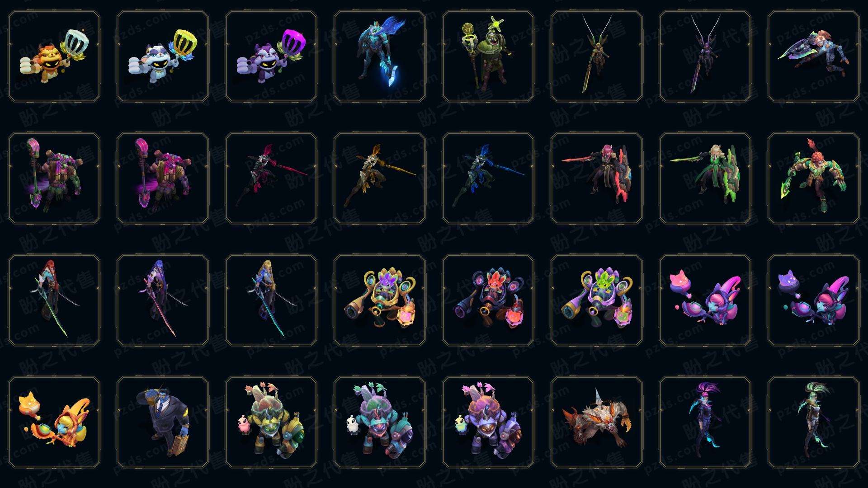Choose the orange-haired brawler with green blades

tap(814, 178)
